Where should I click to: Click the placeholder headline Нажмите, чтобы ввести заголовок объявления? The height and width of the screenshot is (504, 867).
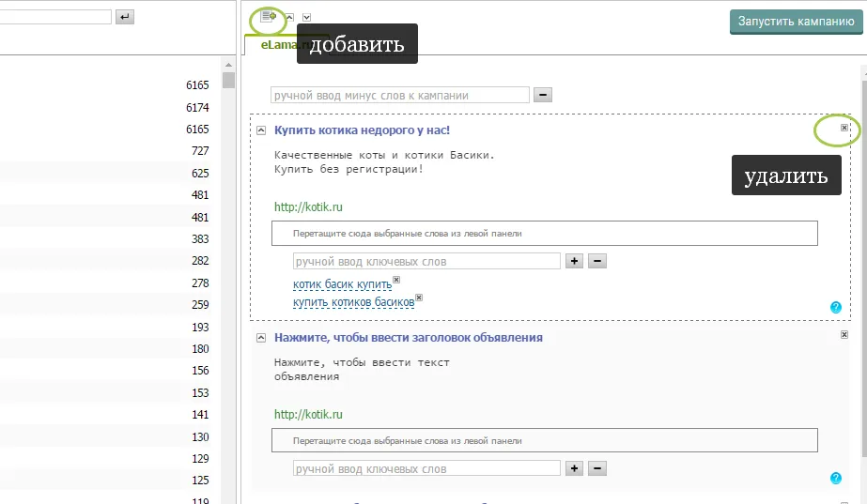(408, 338)
